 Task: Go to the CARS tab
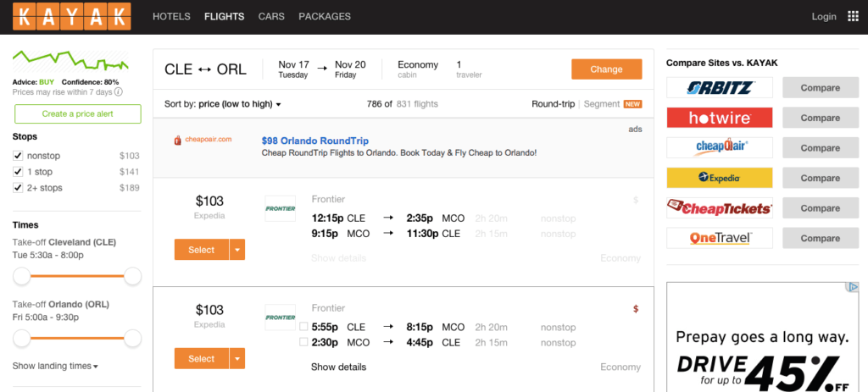(x=271, y=17)
